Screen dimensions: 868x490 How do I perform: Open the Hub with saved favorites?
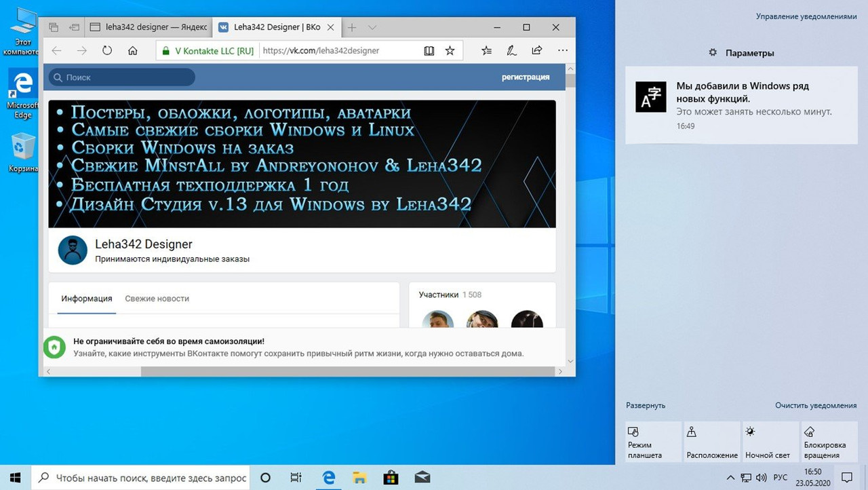[x=486, y=50]
